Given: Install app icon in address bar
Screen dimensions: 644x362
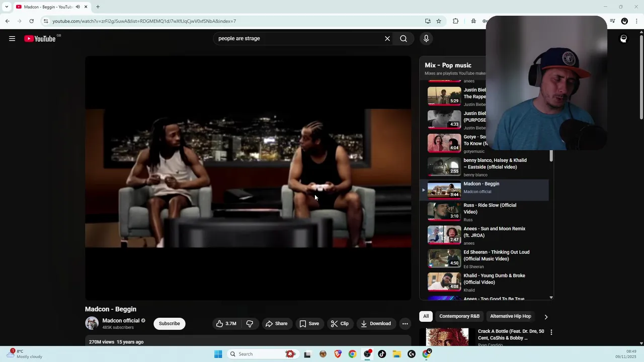Looking at the screenshot, I should click(x=428, y=21).
